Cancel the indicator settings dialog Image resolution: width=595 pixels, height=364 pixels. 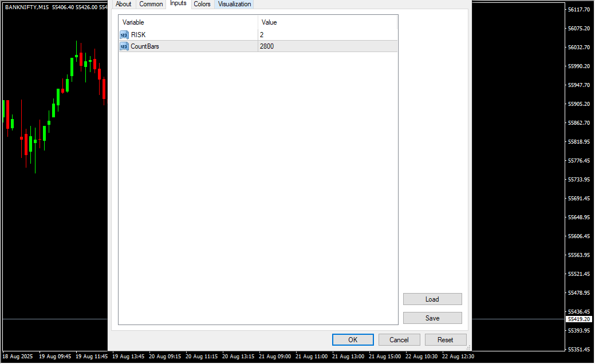pyautogui.click(x=399, y=340)
